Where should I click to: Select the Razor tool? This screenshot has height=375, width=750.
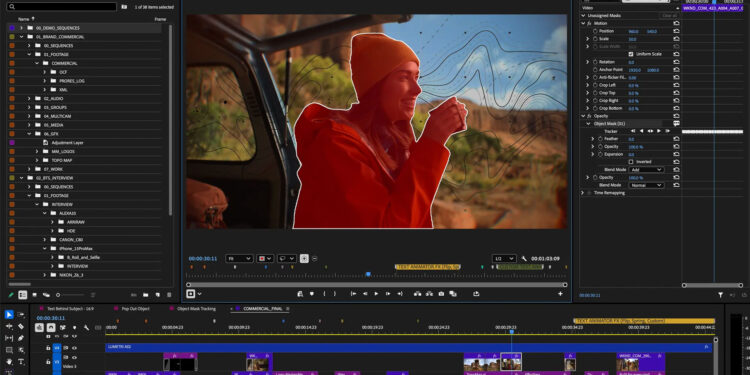[x=21, y=326]
